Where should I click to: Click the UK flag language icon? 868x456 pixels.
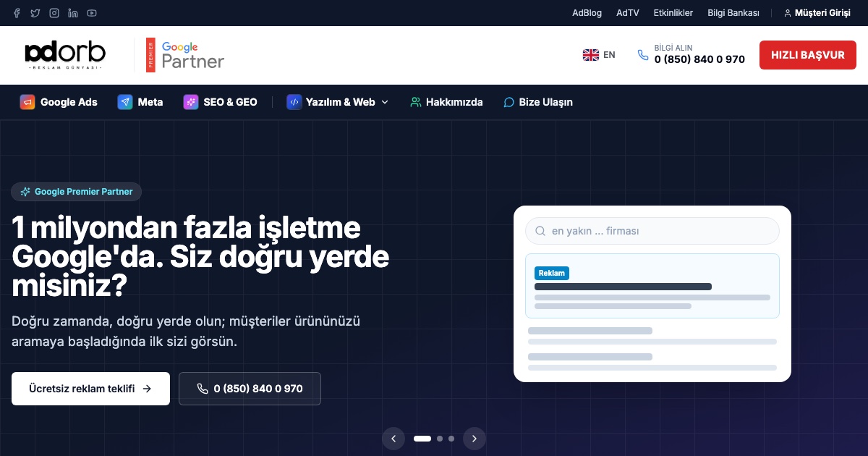(591, 55)
